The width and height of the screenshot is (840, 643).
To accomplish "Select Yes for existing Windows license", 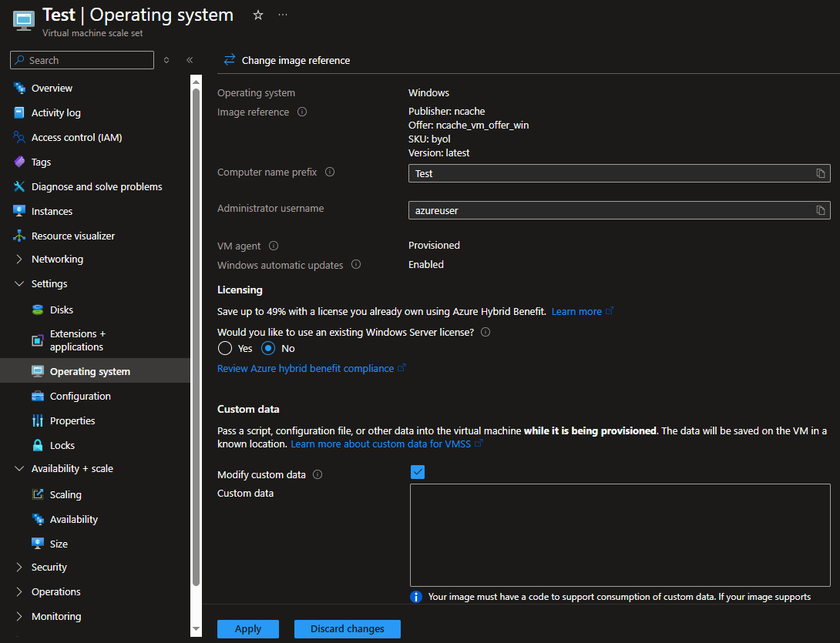I will (225, 349).
